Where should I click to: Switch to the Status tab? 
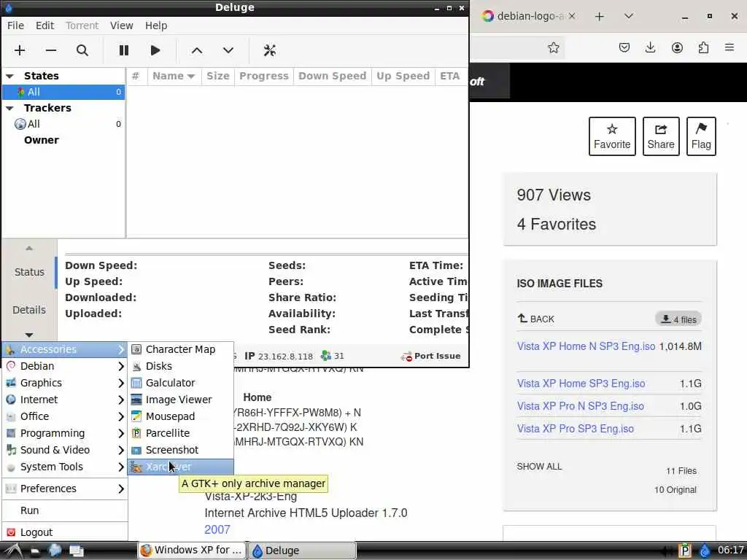29,272
